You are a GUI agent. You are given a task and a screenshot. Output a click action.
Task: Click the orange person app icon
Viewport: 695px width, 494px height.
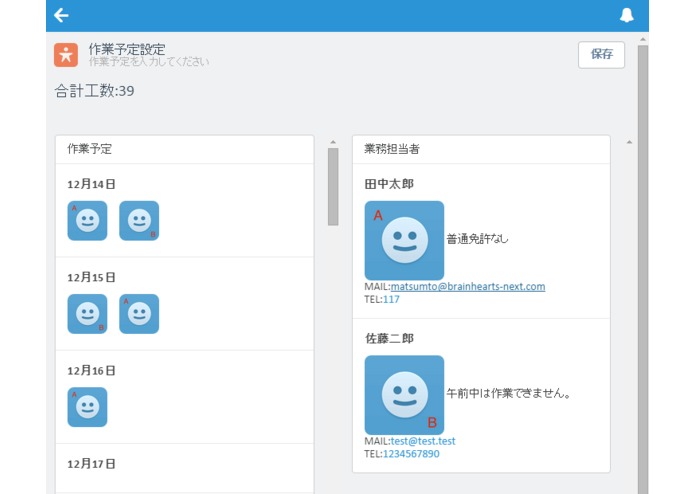click(x=66, y=55)
